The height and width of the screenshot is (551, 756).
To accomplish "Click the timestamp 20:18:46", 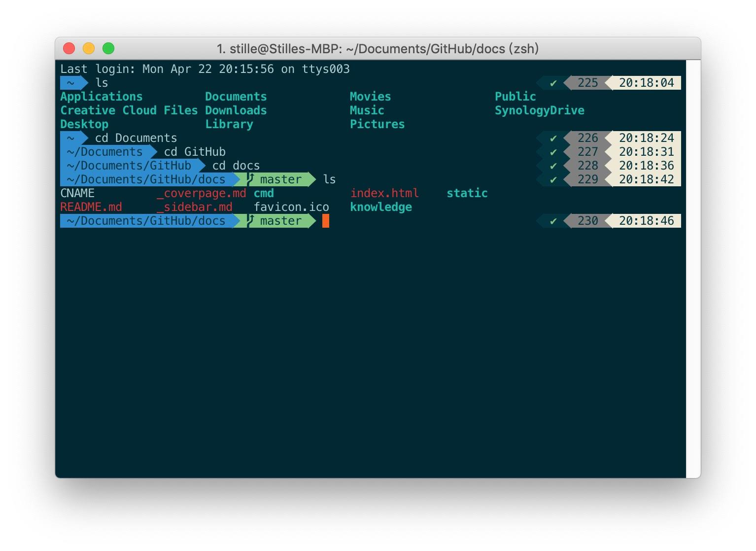I will [x=647, y=221].
